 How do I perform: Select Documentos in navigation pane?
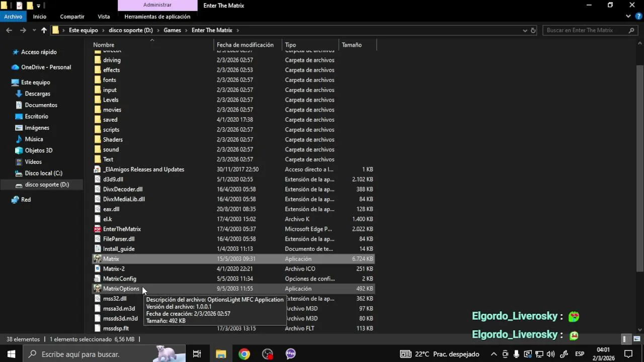point(41,105)
